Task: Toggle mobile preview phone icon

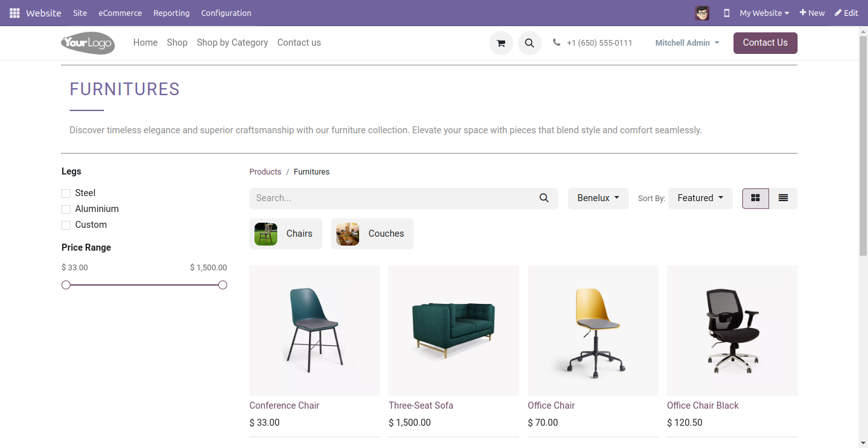Action: [x=726, y=13]
